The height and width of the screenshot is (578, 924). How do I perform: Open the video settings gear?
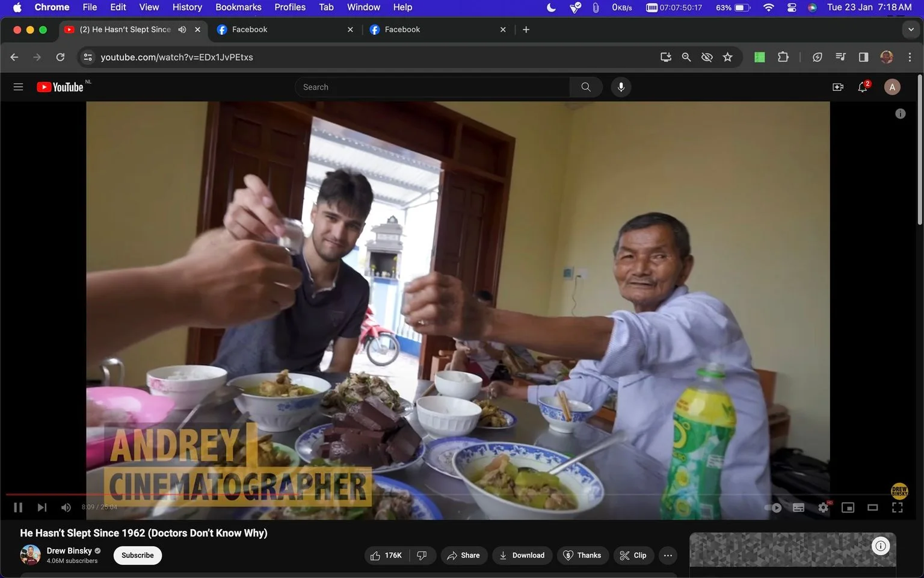823,508
